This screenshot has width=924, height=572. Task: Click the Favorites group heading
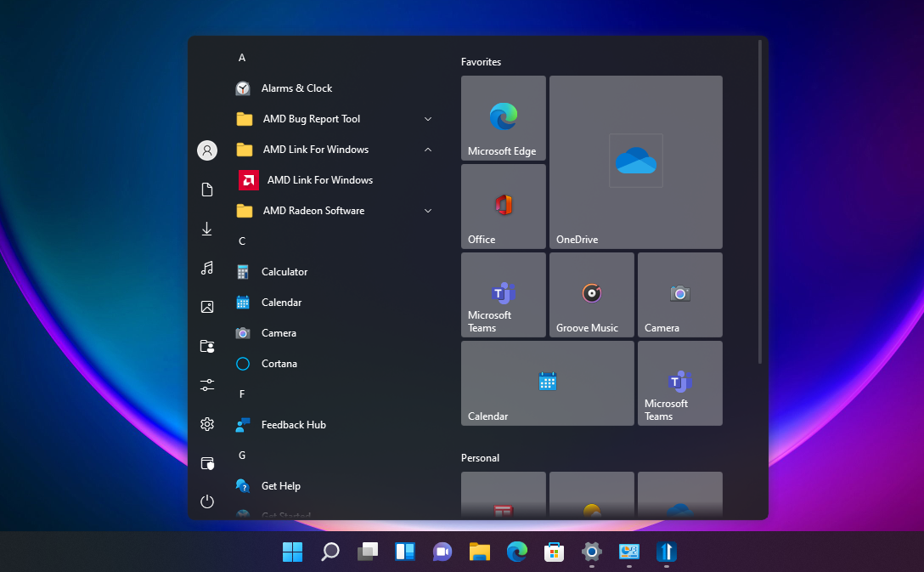pyautogui.click(x=481, y=62)
